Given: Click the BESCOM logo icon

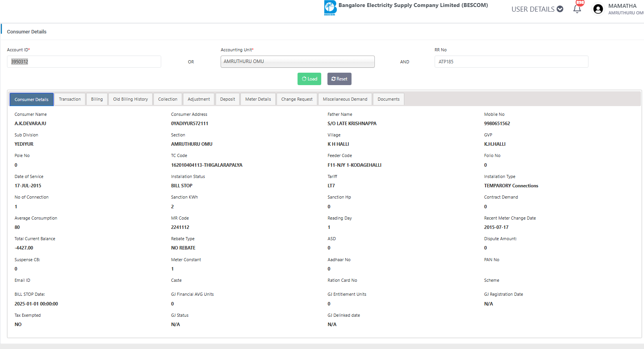Looking at the screenshot, I should point(330,8).
